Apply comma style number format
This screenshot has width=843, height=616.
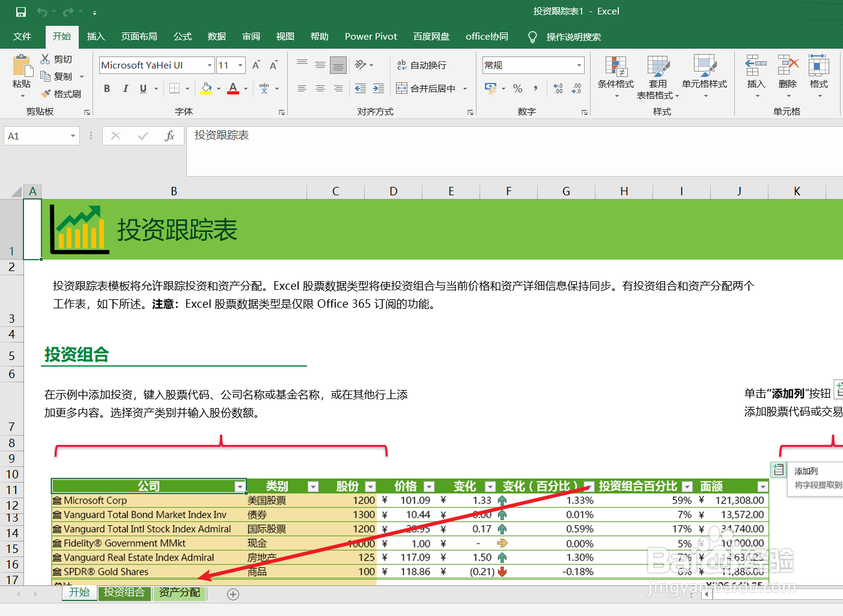tap(535, 88)
